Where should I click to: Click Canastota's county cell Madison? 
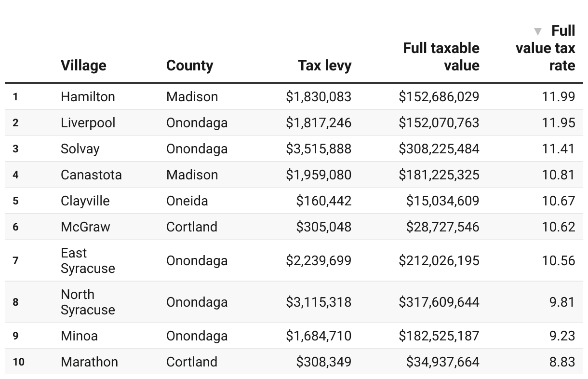coord(192,175)
